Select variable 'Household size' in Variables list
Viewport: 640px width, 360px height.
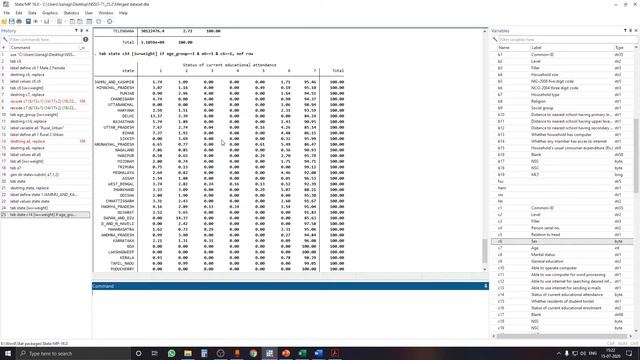[562, 75]
